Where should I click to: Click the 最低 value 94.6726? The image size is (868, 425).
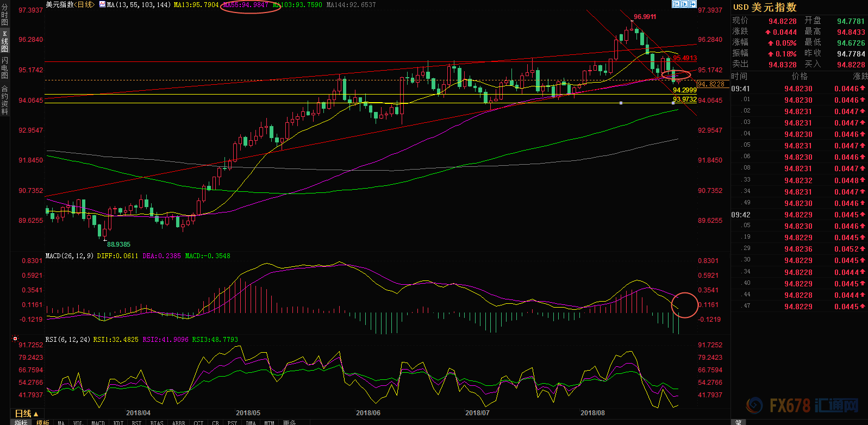click(x=851, y=43)
